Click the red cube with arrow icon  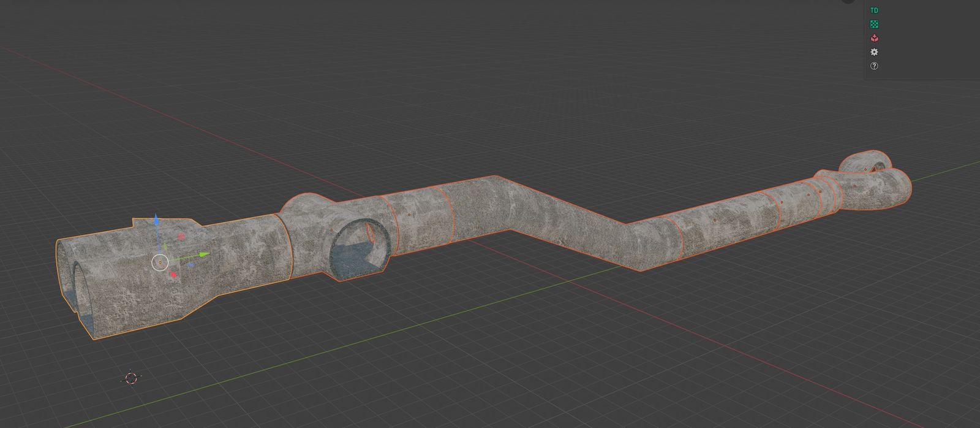tap(874, 38)
